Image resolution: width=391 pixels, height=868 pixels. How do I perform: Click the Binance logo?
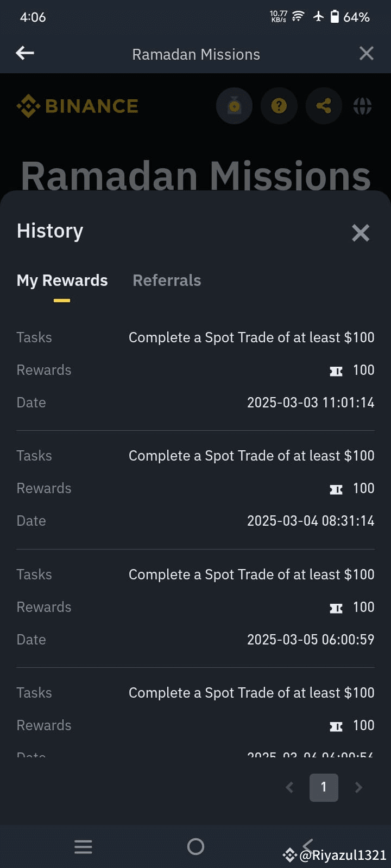click(x=77, y=106)
